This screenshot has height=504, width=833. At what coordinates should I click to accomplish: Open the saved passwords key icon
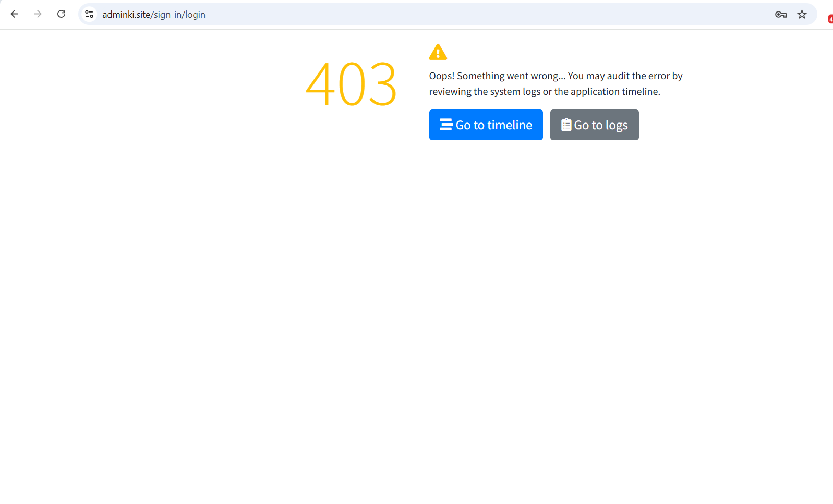tap(781, 15)
